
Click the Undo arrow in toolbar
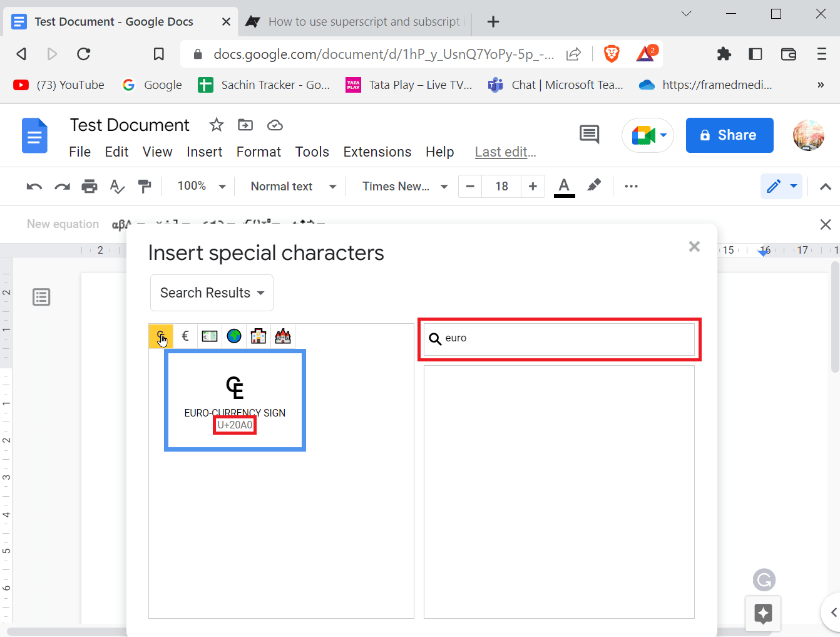[x=34, y=187]
